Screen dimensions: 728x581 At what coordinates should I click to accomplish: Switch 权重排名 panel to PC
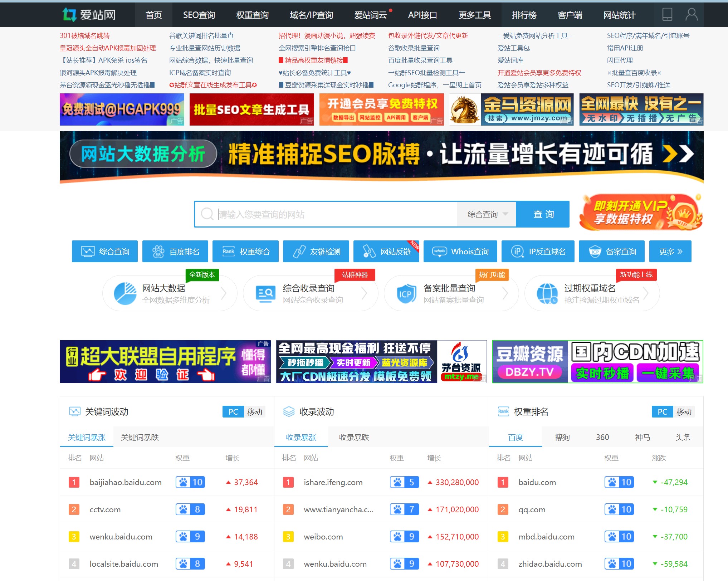[663, 412]
